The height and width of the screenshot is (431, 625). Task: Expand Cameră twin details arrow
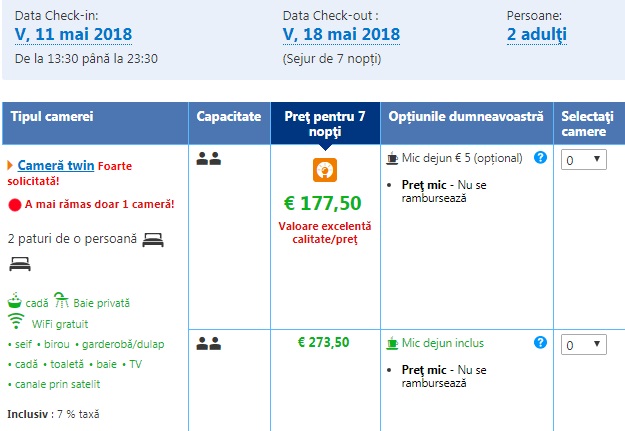click(x=10, y=165)
